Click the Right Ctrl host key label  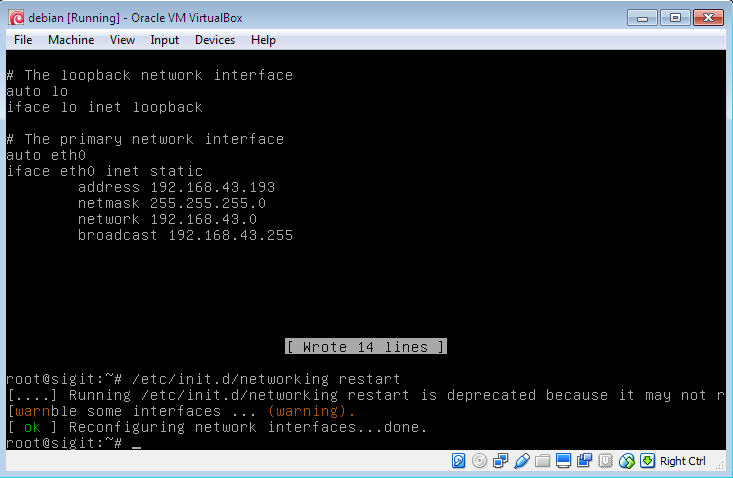click(683, 461)
